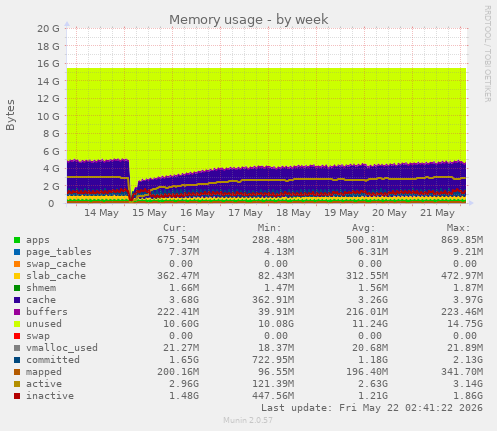Click the '19 May' x-axis label
Image resolution: width=497 pixels, height=431 pixels.
point(341,213)
